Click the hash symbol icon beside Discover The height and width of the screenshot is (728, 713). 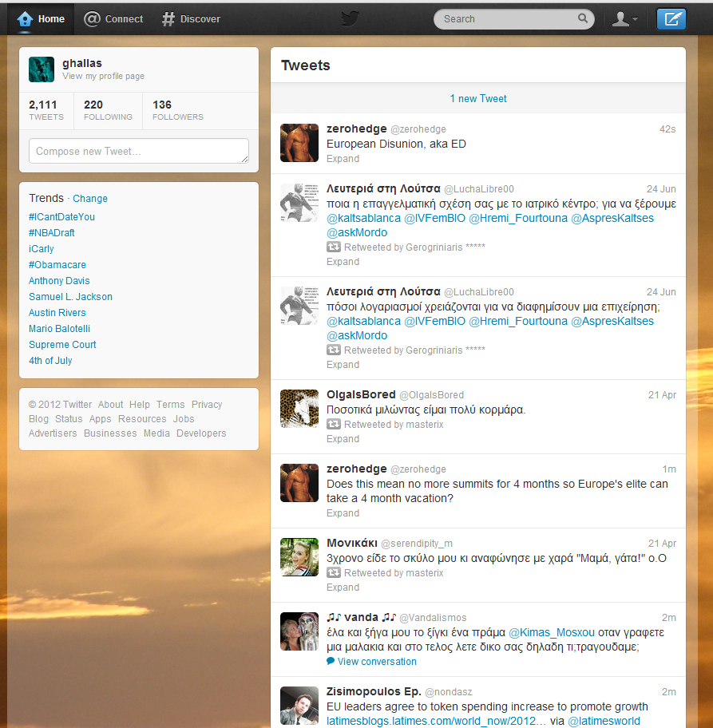tap(168, 19)
